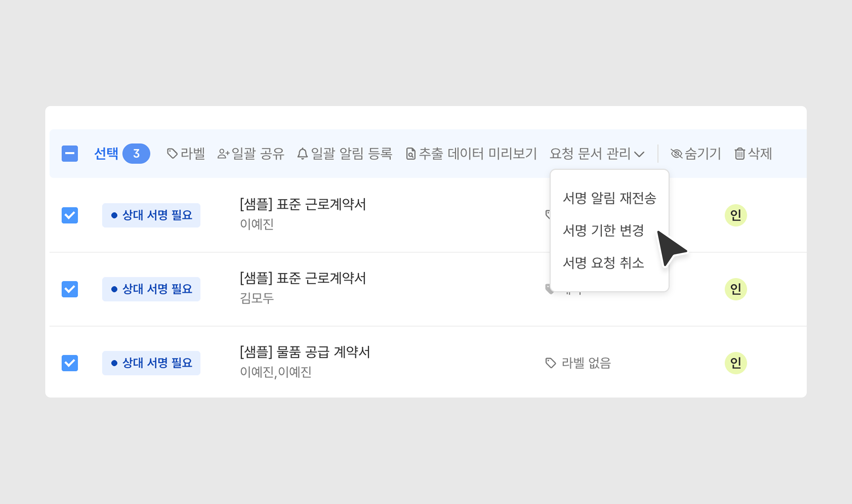852x504 pixels.
Task: Click the 인 avatar in 물품 공급 계약서 row
Action: (736, 363)
